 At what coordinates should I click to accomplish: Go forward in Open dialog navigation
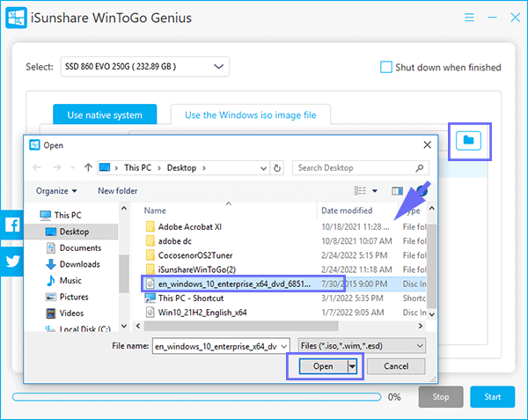pyautogui.click(x=57, y=167)
